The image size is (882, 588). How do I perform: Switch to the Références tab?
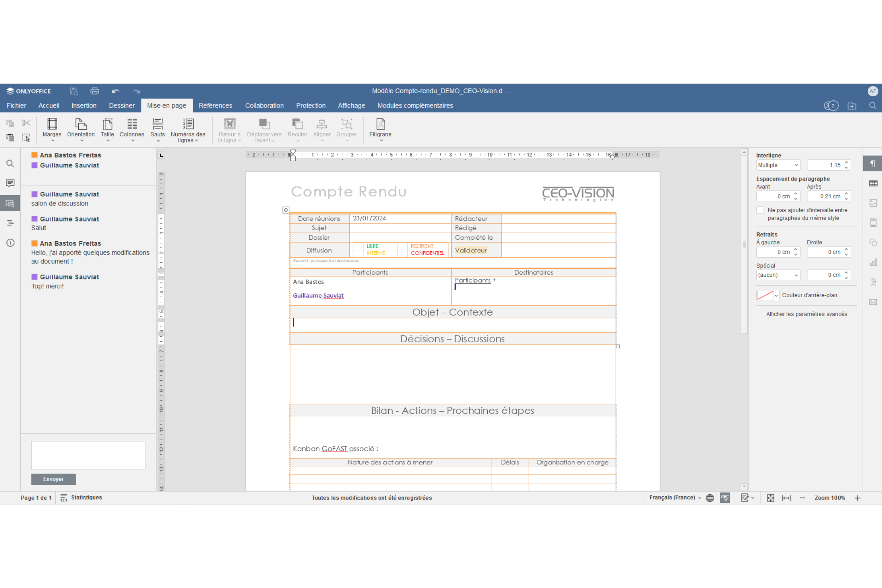coord(215,106)
